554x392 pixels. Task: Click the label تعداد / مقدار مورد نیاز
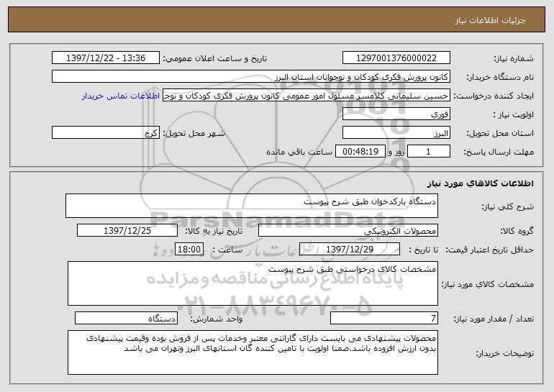point(494,319)
